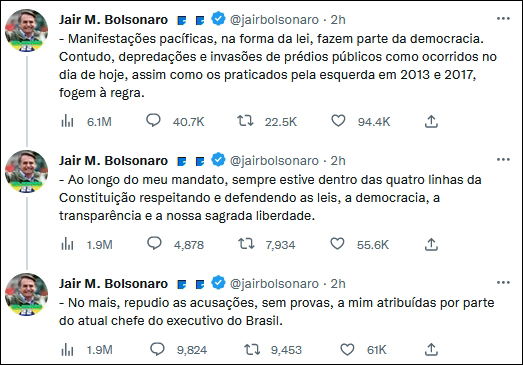523x365 pixels.
Task: Like the tweet about Manifestações pacíficas
Action: [x=338, y=121]
